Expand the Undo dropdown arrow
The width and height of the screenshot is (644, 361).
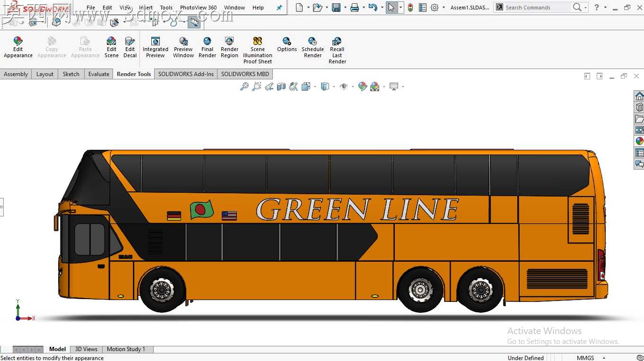coord(382,8)
